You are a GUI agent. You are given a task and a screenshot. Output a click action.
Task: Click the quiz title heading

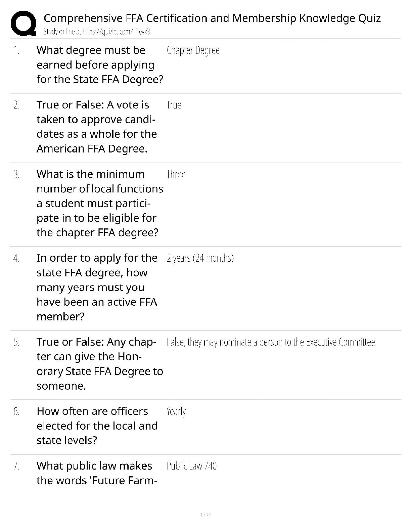[x=212, y=18]
